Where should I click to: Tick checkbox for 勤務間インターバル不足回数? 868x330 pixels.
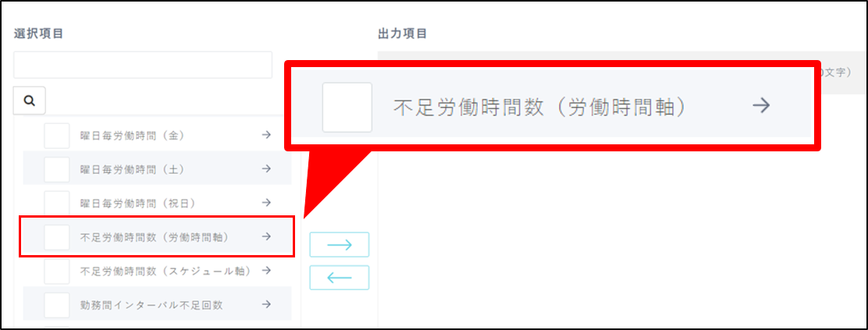point(57,305)
